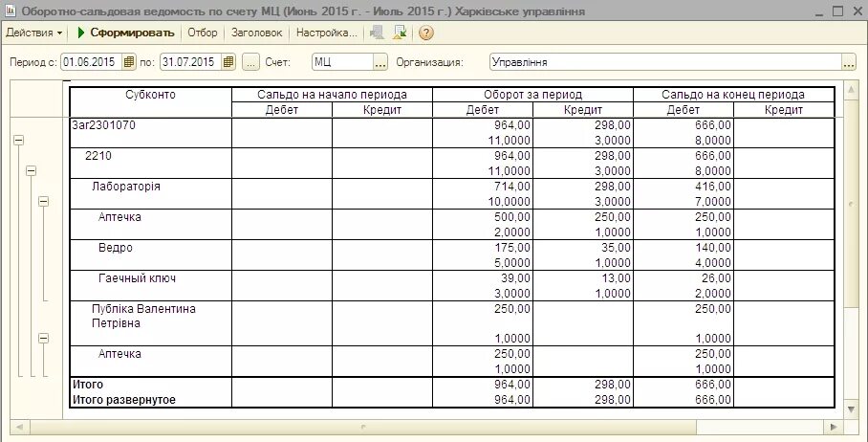Click closing debit 140,00 for Ведро
The height and width of the screenshot is (442, 868).
pyautogui.click(x=712, y=247)
